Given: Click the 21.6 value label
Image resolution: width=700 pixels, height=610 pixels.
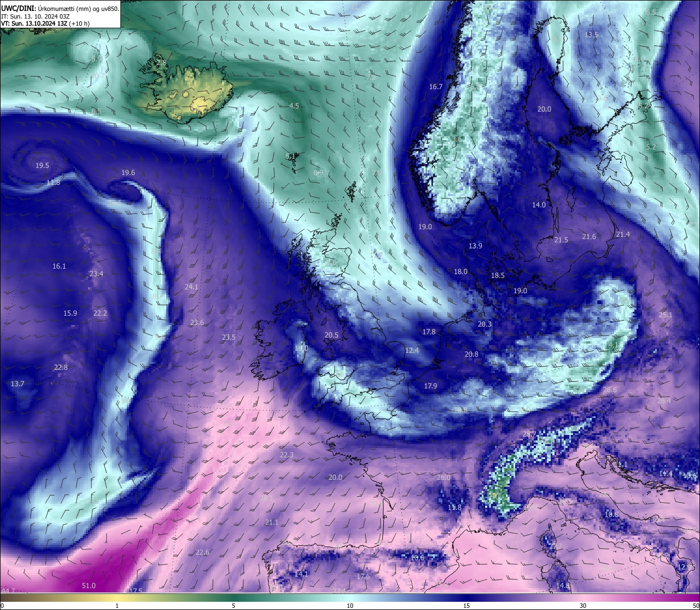Looking at the screenshot, I should 589,237.
